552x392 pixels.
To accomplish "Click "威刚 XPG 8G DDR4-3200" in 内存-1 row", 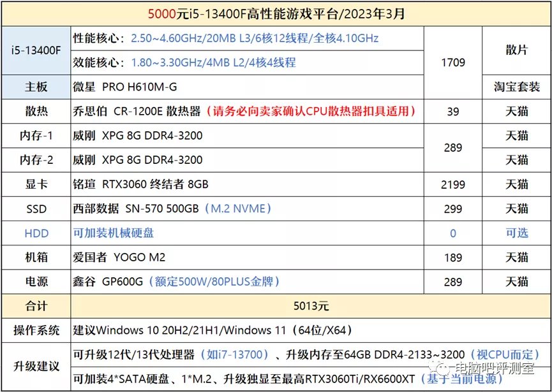I will pyautogui.click(x=138, y=135).
